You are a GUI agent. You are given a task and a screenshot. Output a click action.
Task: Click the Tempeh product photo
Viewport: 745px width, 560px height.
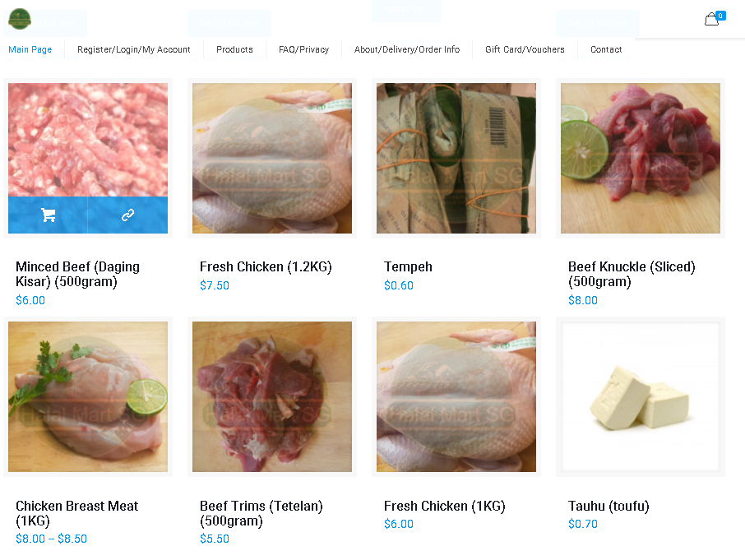pos(456,158)
